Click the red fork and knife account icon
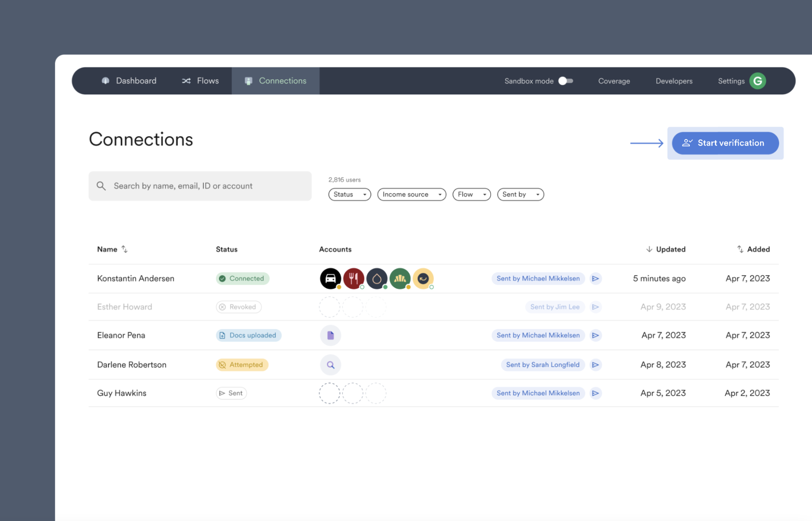812x521 pixels. point(353,279)
